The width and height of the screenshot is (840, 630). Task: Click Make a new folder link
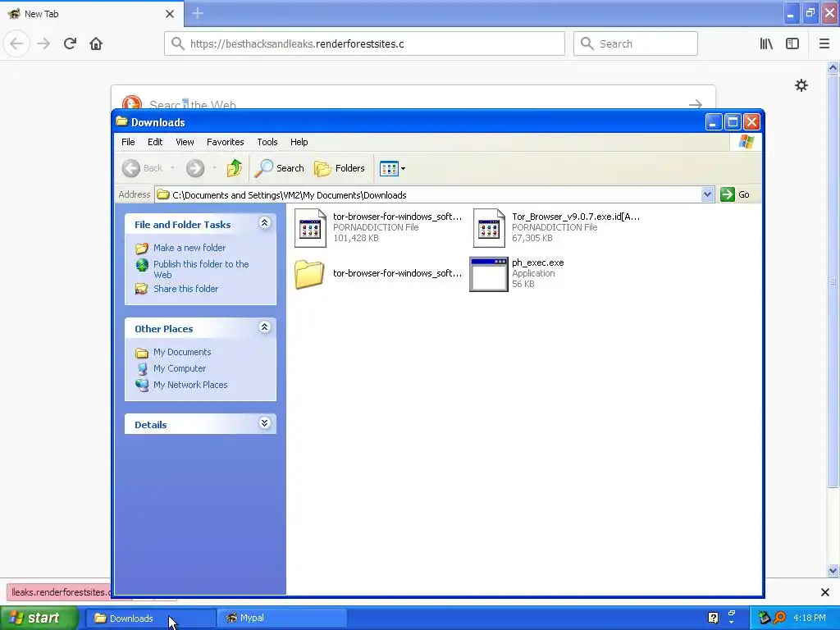[x=189, y=248]
